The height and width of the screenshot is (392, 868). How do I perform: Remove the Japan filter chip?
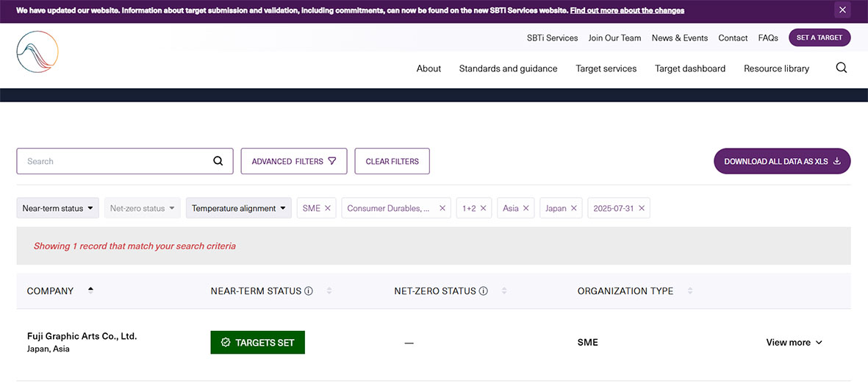[x=573, y=208]
